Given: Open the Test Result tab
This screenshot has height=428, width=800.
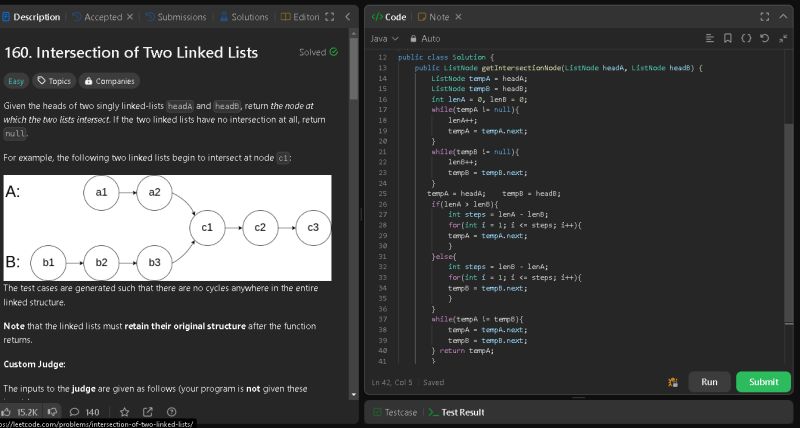Looking at the screenshot, I should click(456, 412).
